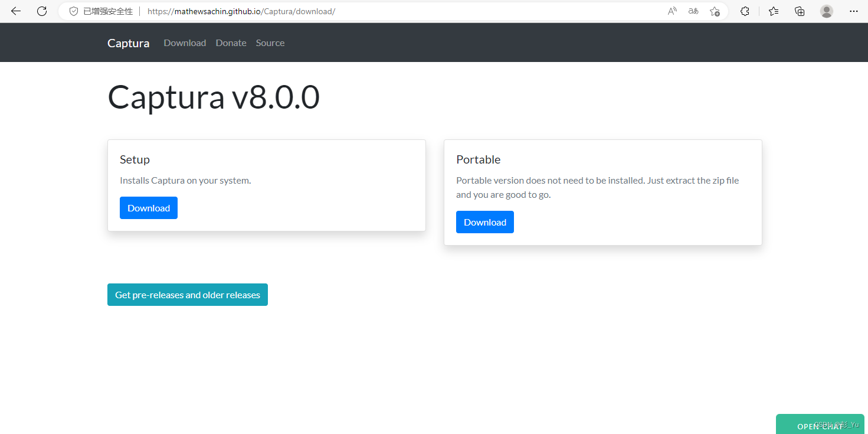Download the Setup installer
The image size is (868, 434).
(149, 208)
